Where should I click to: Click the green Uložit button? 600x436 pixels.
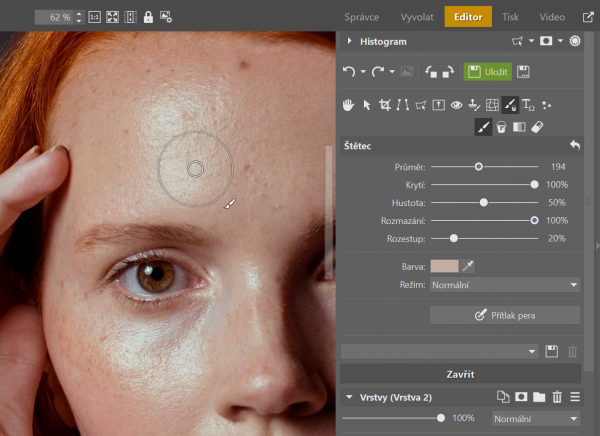pyautogui.click(x=488, y=72)
